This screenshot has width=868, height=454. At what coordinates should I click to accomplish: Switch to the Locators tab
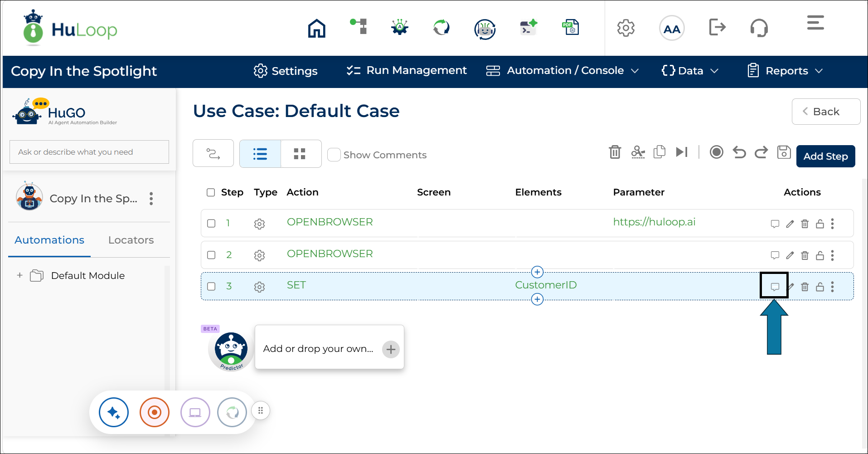(x=131, y=240)
